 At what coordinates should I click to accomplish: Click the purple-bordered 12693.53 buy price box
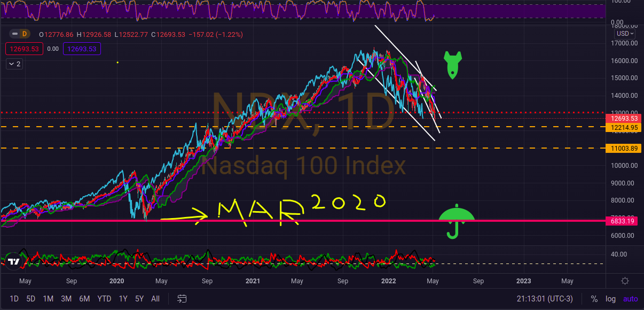click(82, 49)
